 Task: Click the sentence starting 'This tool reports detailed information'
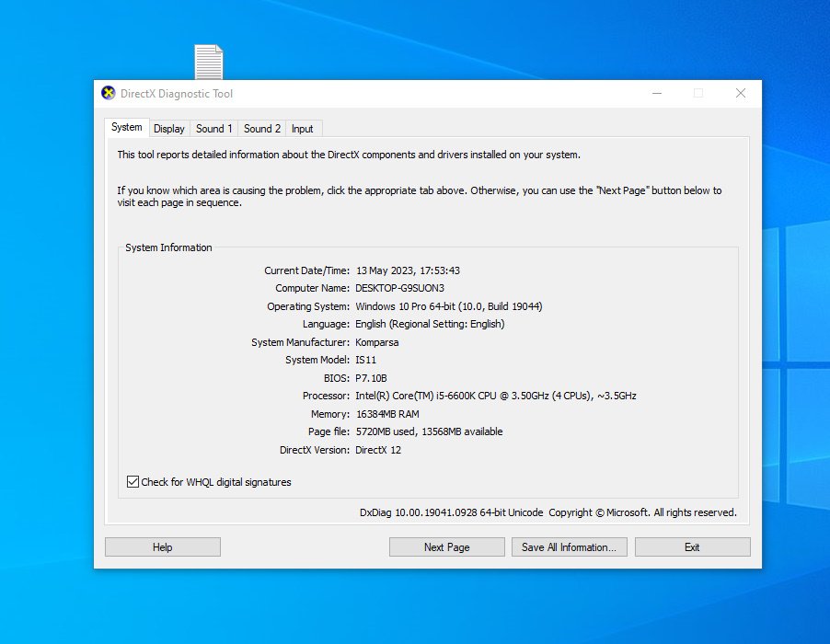[349, 155]
